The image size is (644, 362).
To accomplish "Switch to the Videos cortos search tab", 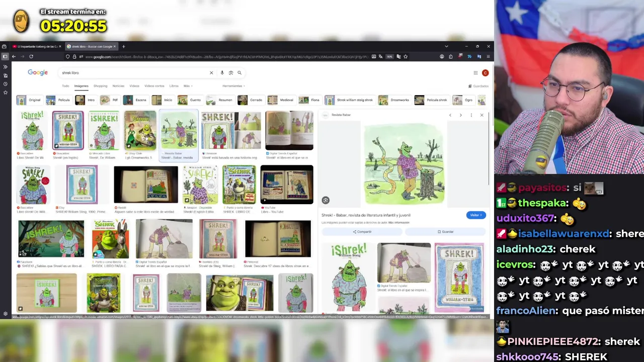I will pyautogui.click(x=154, y=86).
